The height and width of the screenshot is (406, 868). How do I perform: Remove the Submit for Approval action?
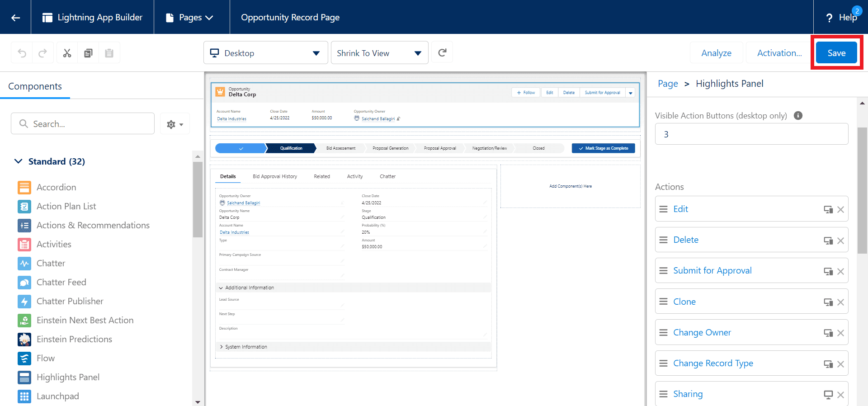point(840,271)
